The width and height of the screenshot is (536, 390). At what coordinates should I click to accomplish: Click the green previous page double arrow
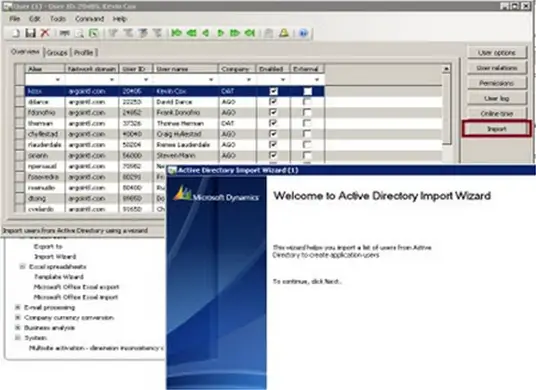pyautogui.click(x=191, y=33)
